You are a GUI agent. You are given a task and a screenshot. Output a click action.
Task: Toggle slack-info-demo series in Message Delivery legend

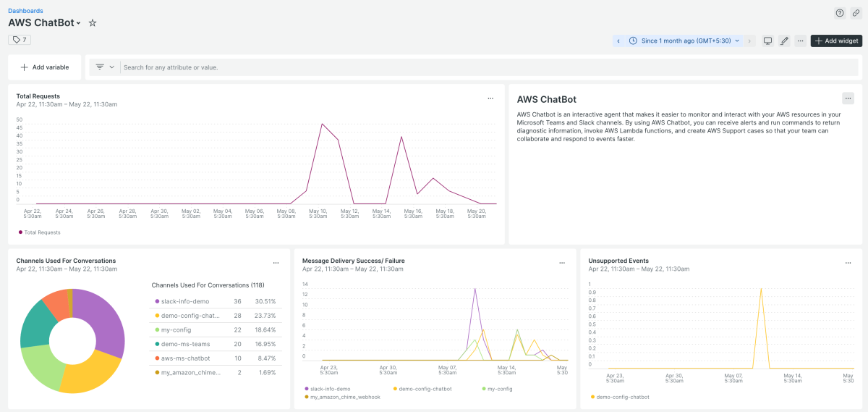(x=330, y=389)
